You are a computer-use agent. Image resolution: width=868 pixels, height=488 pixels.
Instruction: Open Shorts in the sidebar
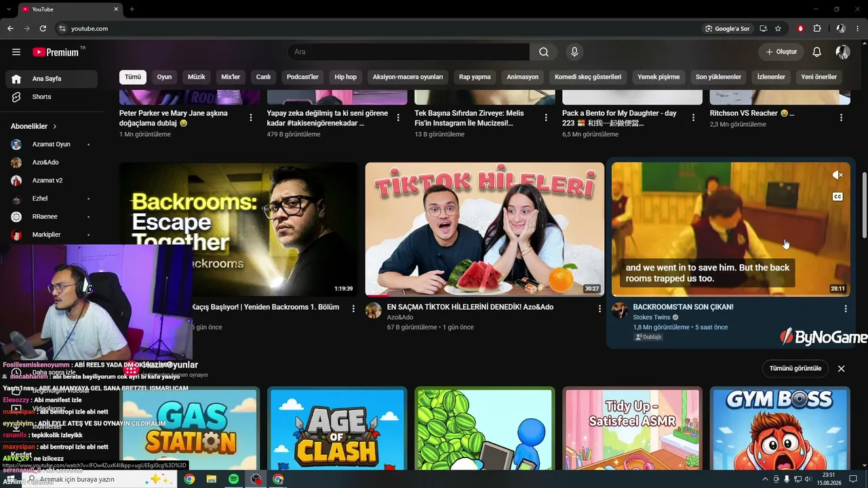pyautogui.click(x=52, y=97)
